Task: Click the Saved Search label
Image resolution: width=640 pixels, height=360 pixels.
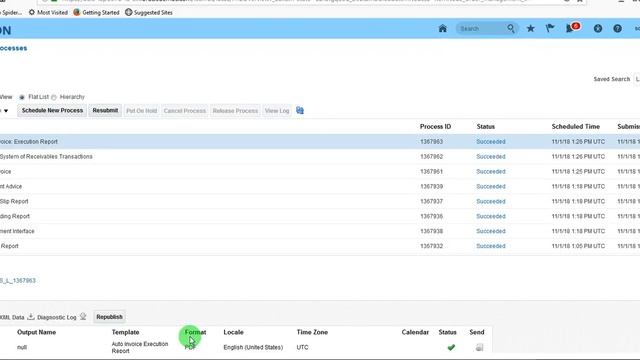Action: [611, 79]
